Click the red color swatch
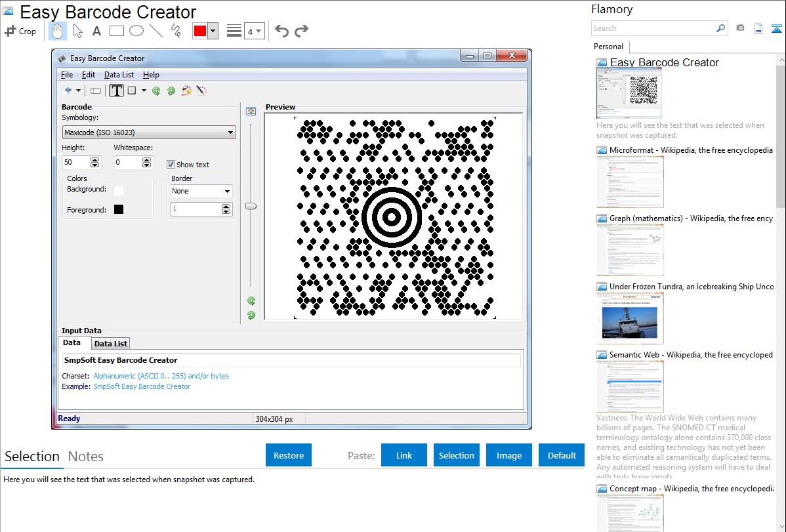 (199, 31)
